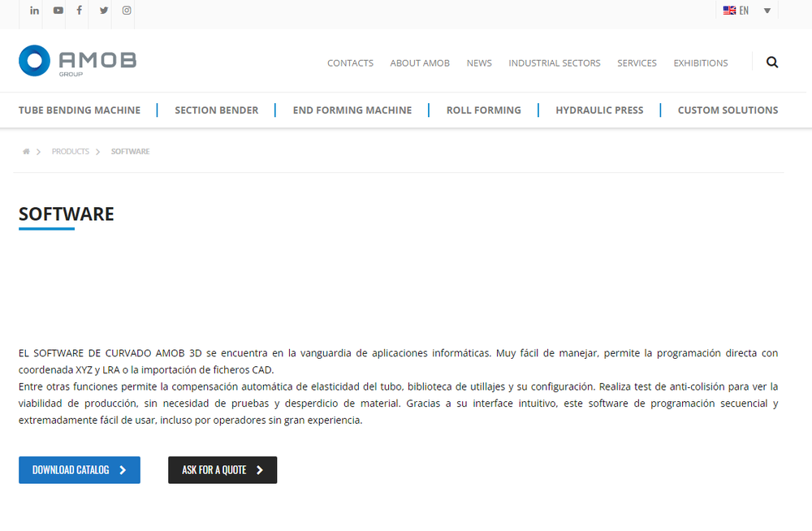Image resolution: width=812 pixels, height=531 pixels.
Task: Open the Instagram social icon
Action: click(127, 11)
